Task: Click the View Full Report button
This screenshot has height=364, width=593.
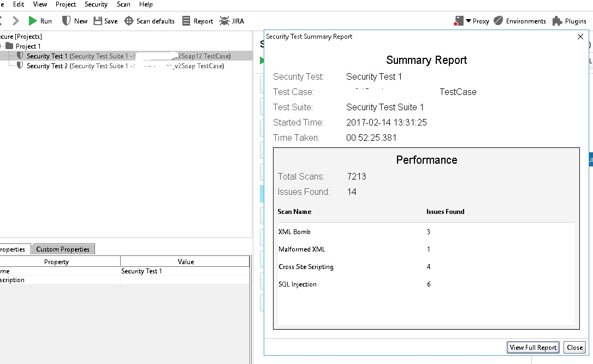Action: coord(532,347)
